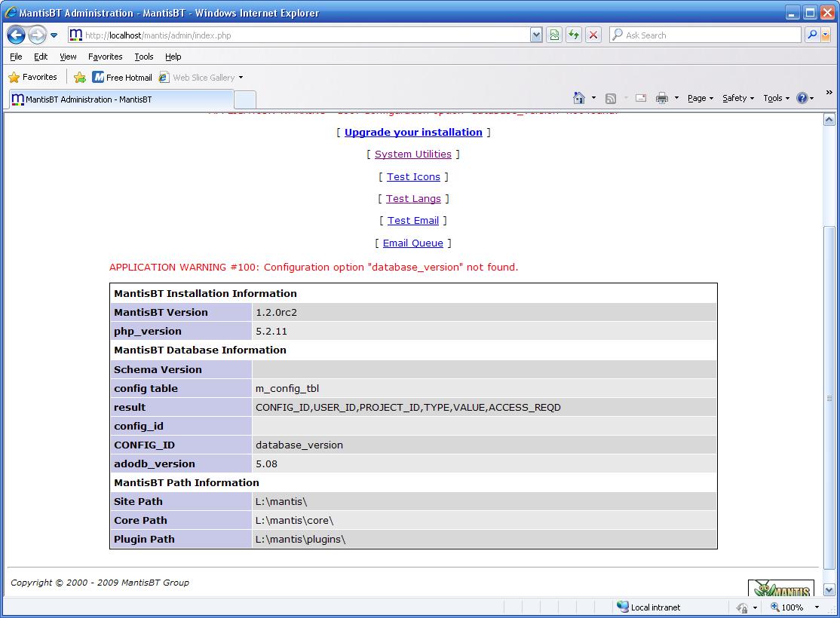Image resolution: width=840 pixels, height=618 pixels.
Task: Click the Home icon in command bar
Action: point(579,98)
